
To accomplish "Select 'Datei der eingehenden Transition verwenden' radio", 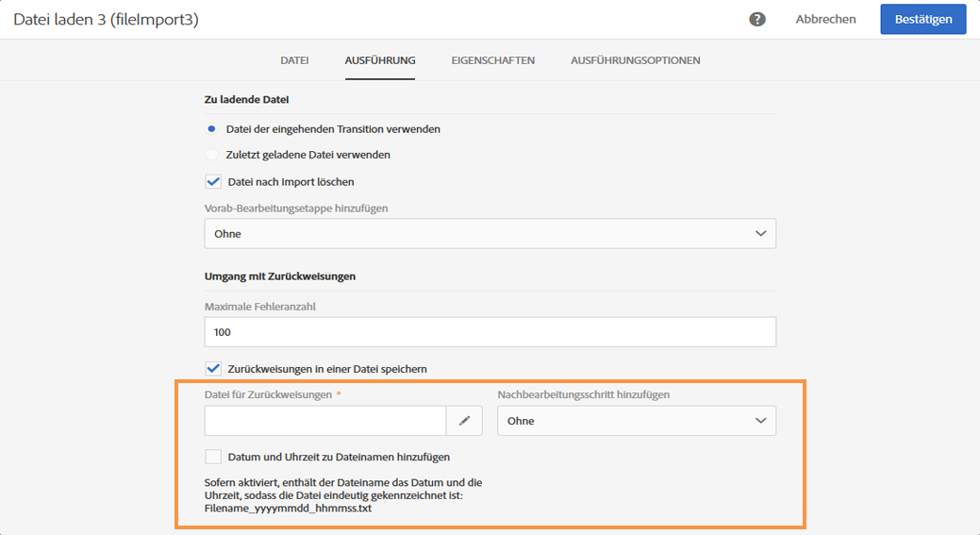I will pos(212,128).
